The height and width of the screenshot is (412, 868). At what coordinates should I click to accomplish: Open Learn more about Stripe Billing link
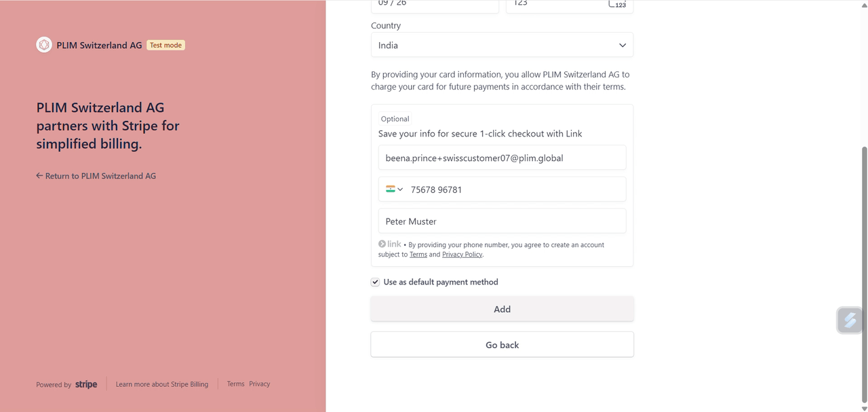tap(162, 384)
